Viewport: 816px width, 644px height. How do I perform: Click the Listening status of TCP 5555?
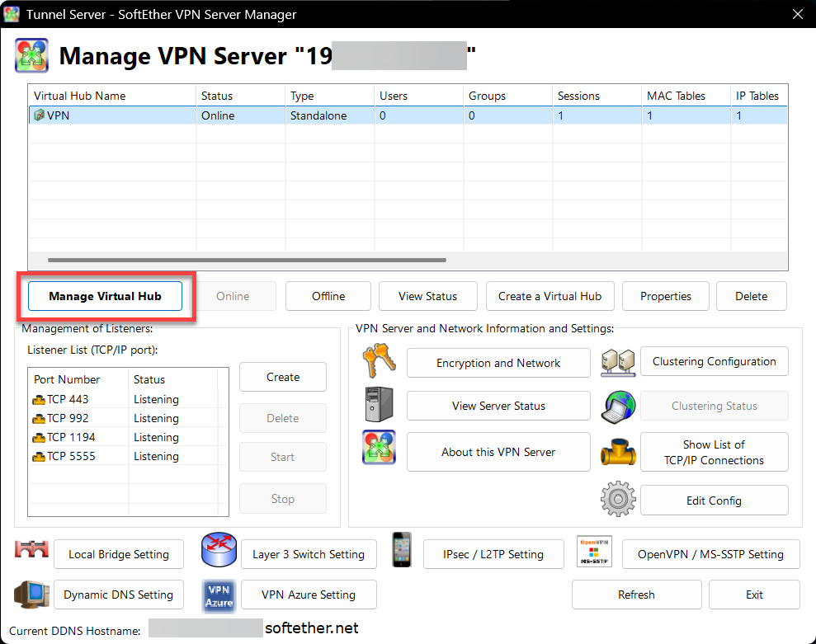tap(156, 456)
